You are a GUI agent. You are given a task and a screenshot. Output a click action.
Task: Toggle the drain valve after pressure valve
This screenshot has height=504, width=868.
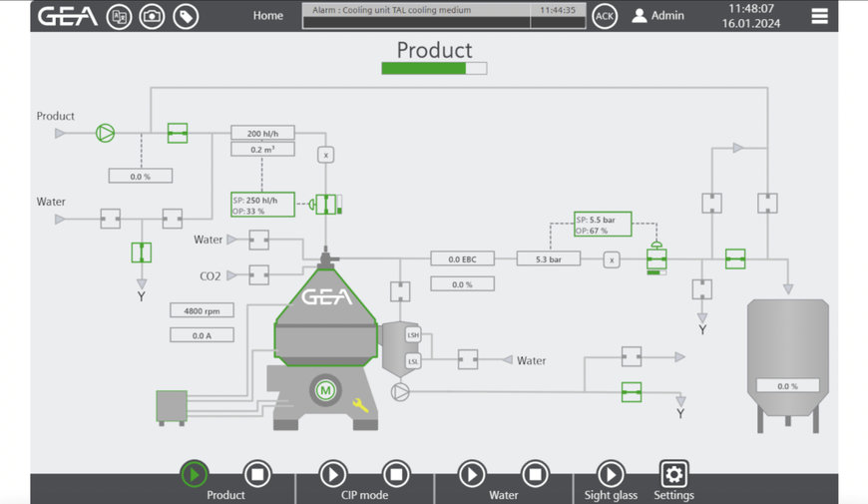(702, 289)
